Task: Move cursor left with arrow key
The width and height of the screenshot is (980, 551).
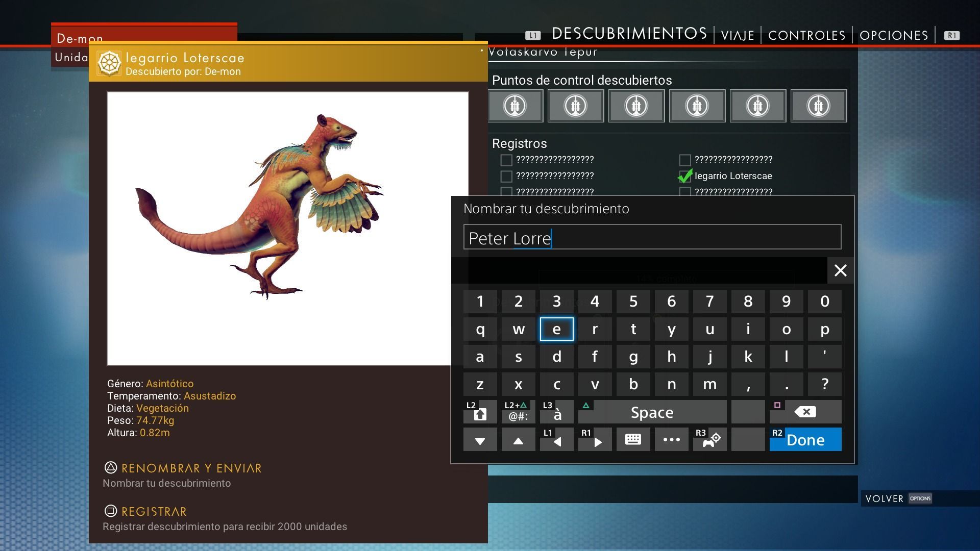Action: pyautogui.click(x=556, y=440)
